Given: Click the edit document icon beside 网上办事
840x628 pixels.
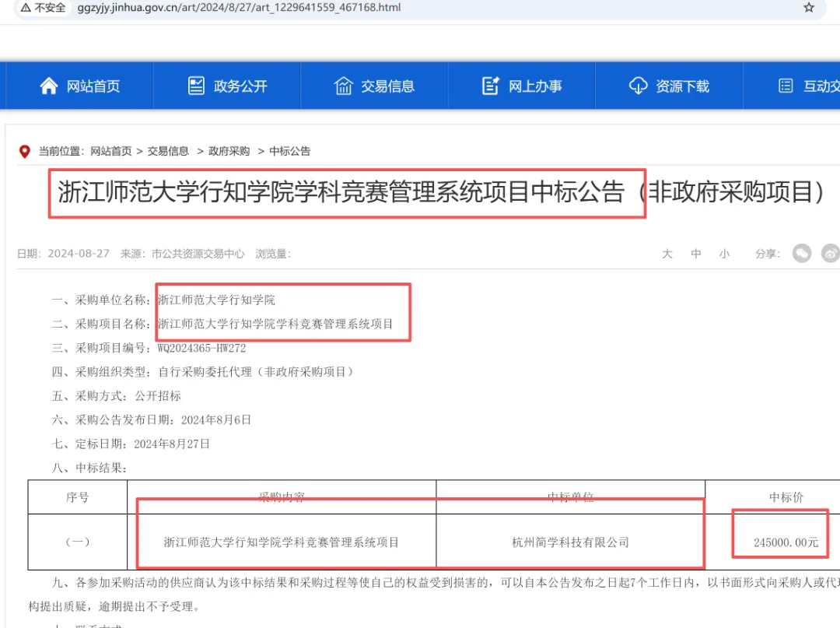Looking at the screenshot, I should coord(491,86).
